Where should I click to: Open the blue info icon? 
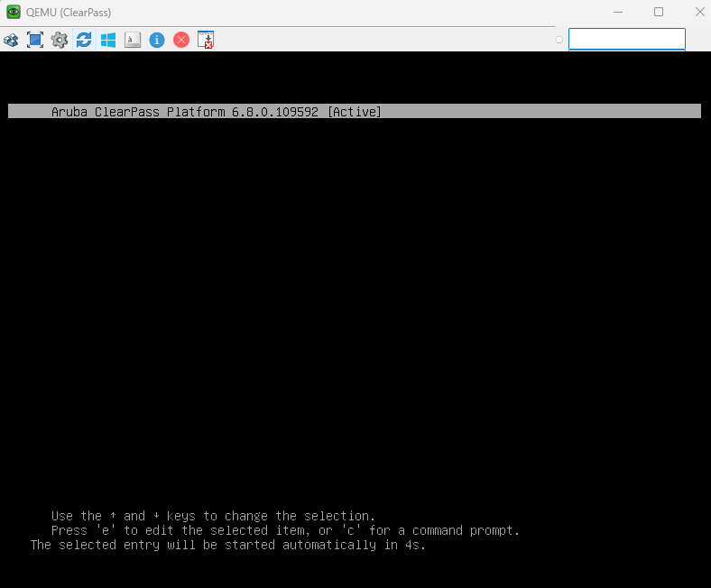tap(157, 40)
